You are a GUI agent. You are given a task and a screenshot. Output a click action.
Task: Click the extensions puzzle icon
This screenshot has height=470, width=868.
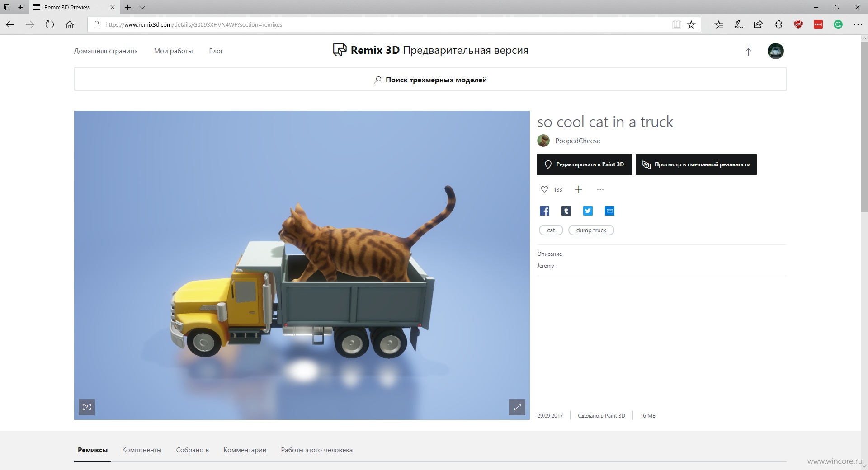(778, 24)
